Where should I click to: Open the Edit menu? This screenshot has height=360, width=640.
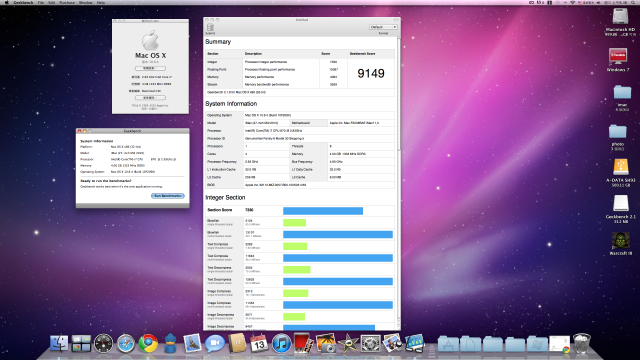coord(51,2)
